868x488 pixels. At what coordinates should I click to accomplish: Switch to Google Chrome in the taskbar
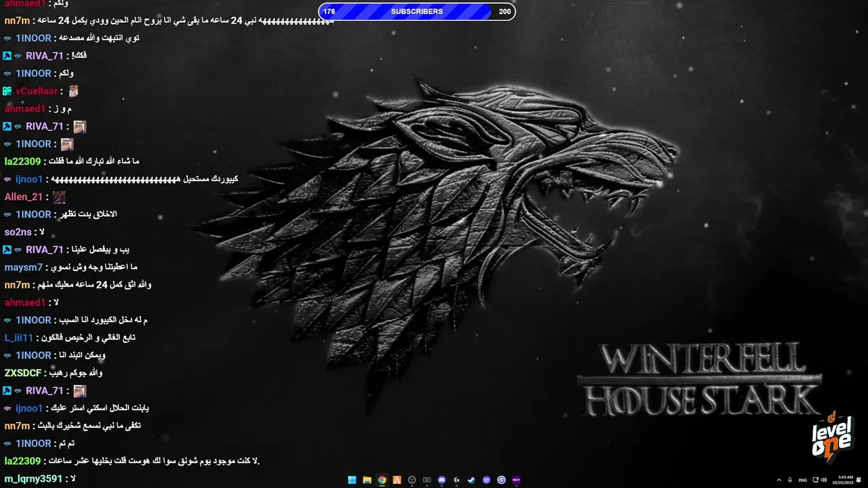point(382,480)
